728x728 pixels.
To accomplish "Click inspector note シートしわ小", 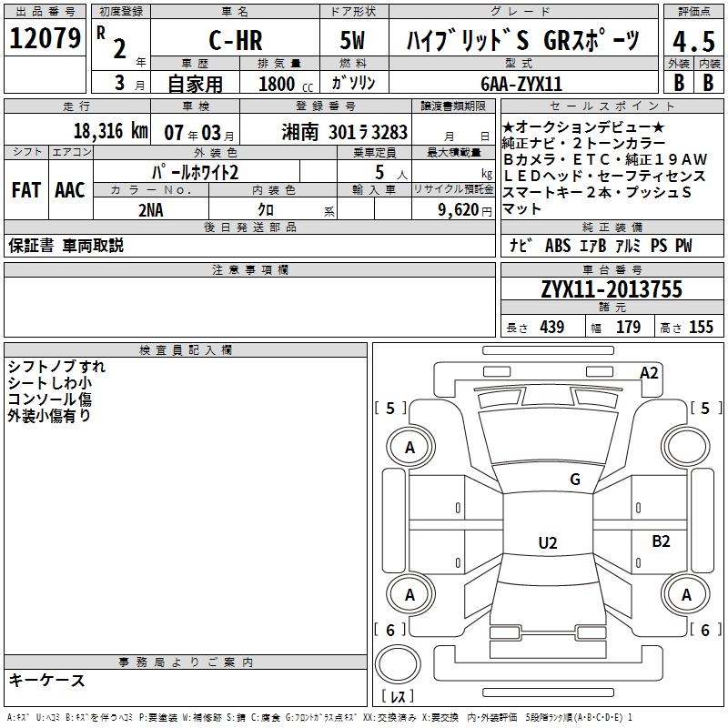I will click(x=50, y=383).
